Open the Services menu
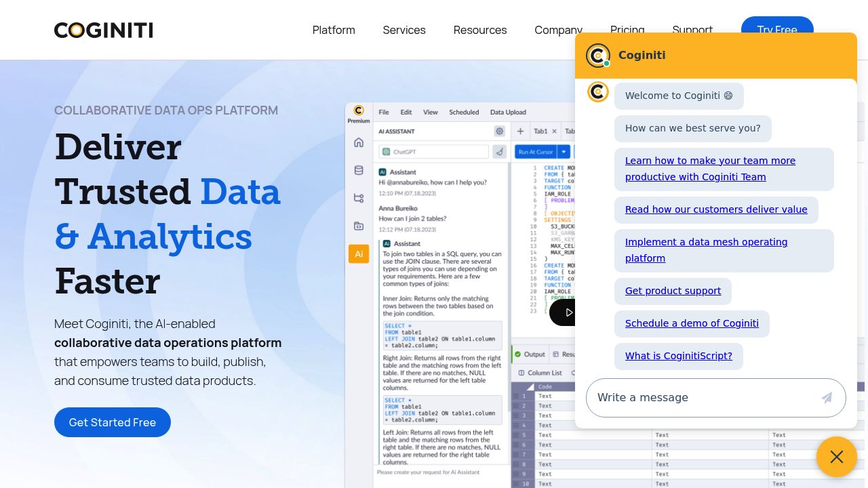 tap(404, 30)
